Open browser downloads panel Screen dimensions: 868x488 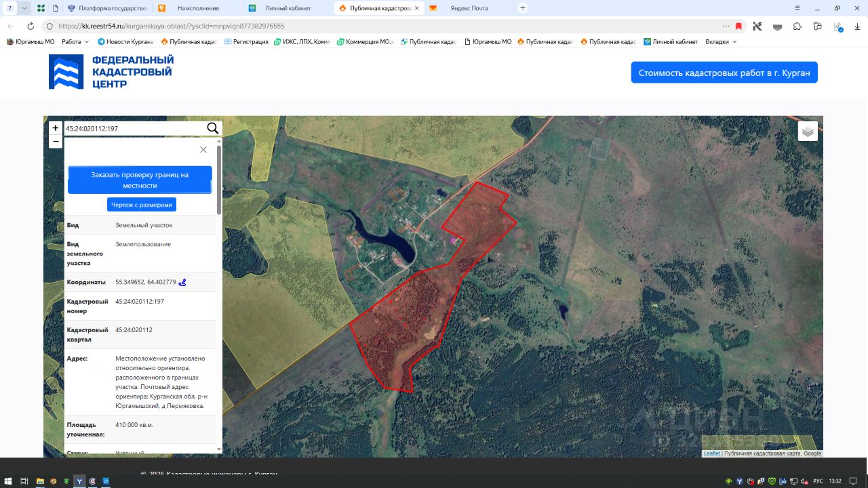pos(857,26)
